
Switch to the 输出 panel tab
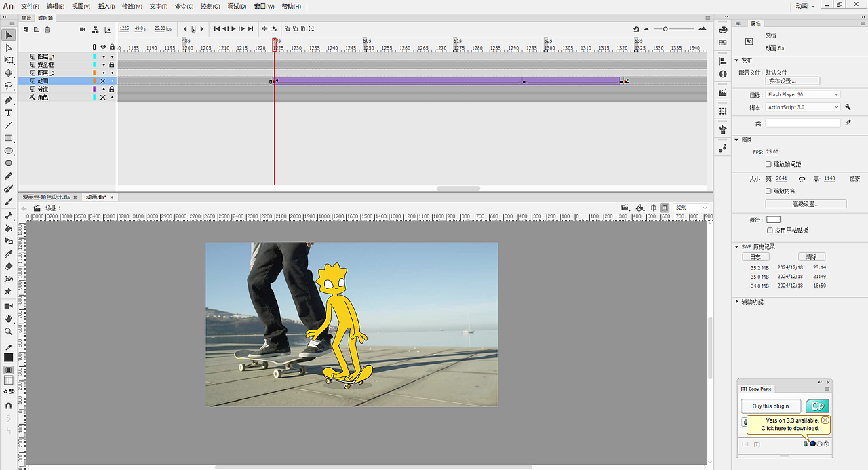pyautogui.click(x=26, y=18)
